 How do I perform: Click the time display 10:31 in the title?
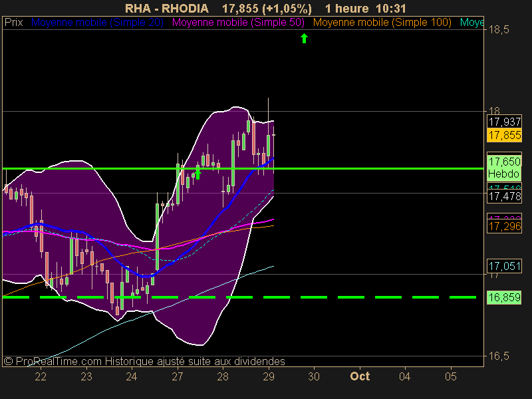391,9
